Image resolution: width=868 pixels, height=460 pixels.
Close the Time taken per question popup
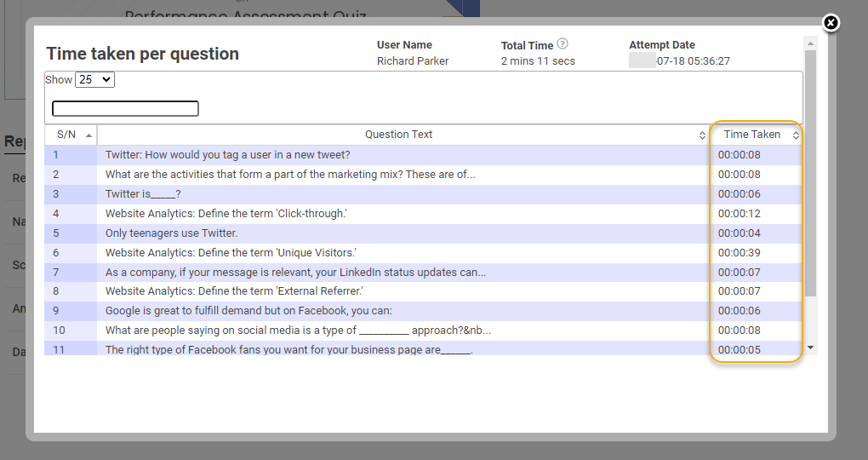831,23
